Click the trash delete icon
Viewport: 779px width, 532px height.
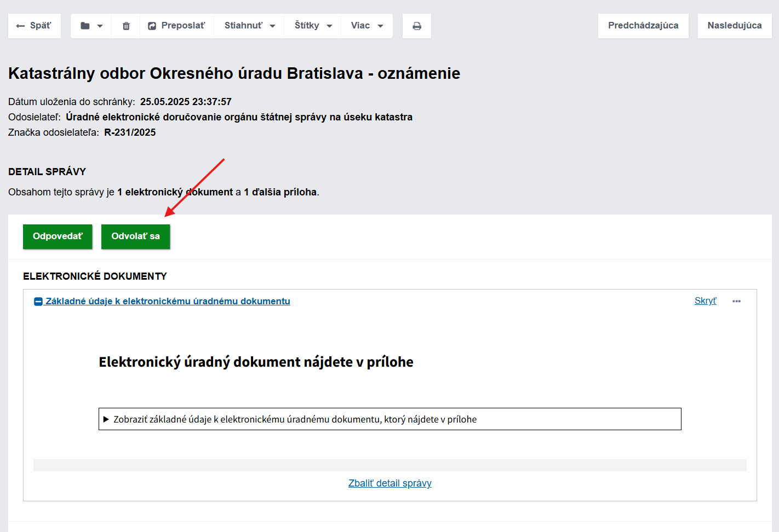[126, 26]
